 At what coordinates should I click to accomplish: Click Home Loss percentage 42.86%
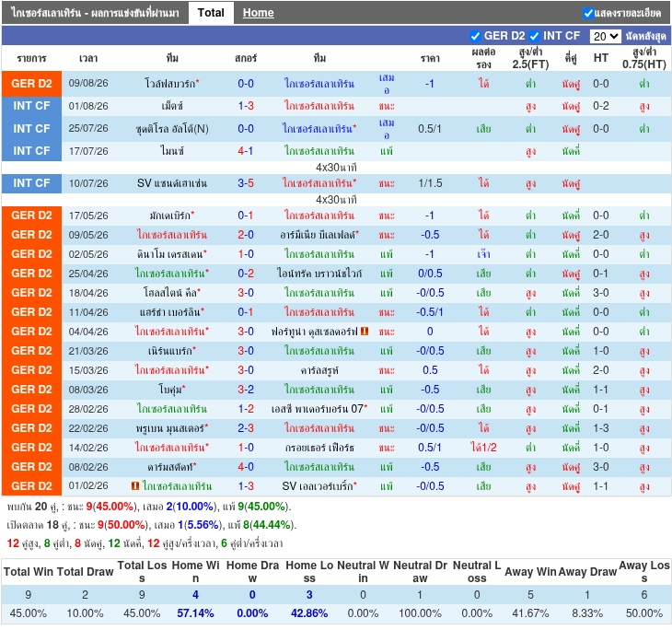point(309,613)
